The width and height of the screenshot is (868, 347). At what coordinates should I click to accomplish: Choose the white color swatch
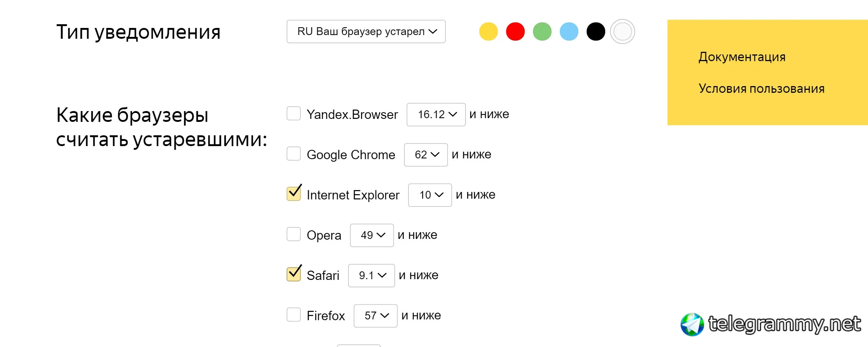[622, 32]
